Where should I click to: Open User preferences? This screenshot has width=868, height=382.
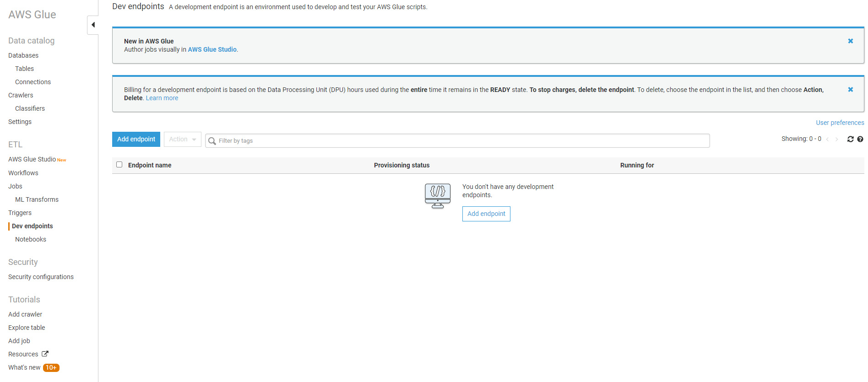click(840, 123)
